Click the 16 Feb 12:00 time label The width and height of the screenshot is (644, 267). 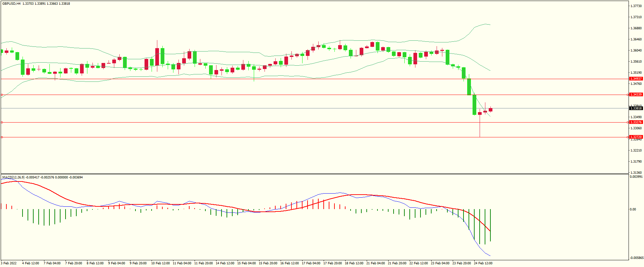[x=290, y=263]
